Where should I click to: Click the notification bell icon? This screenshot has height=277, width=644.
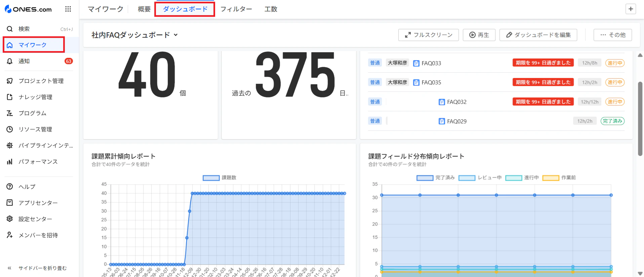point(10,61)
